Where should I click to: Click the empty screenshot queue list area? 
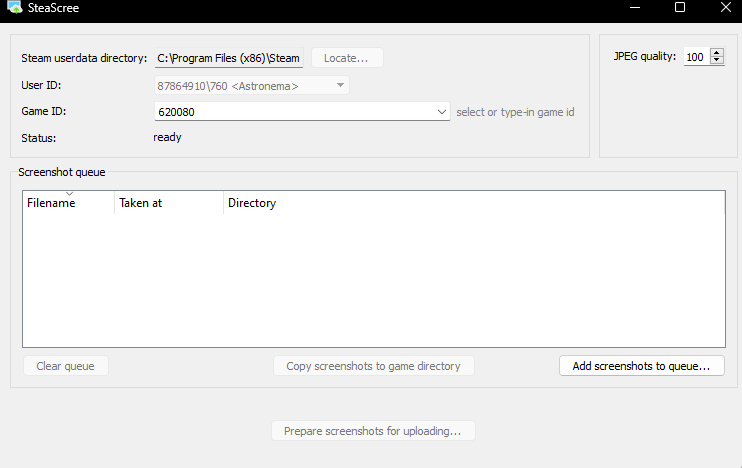pyautogui.click(x=373, y=280)
